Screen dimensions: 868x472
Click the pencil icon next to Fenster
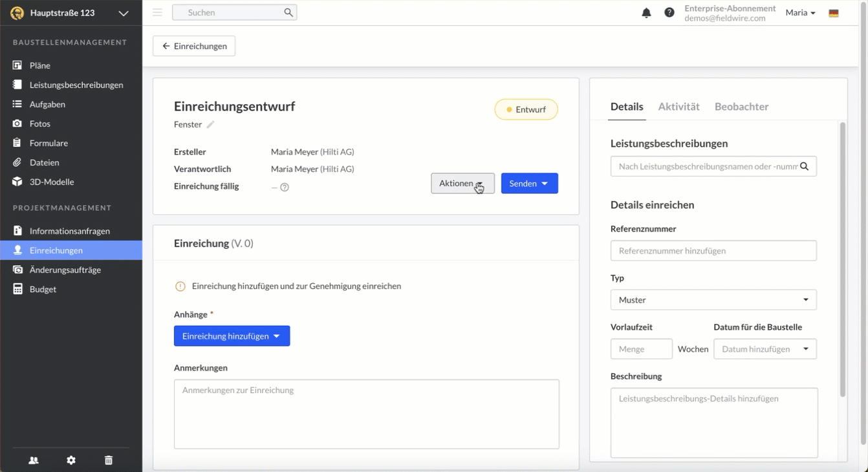pos(210,125)
